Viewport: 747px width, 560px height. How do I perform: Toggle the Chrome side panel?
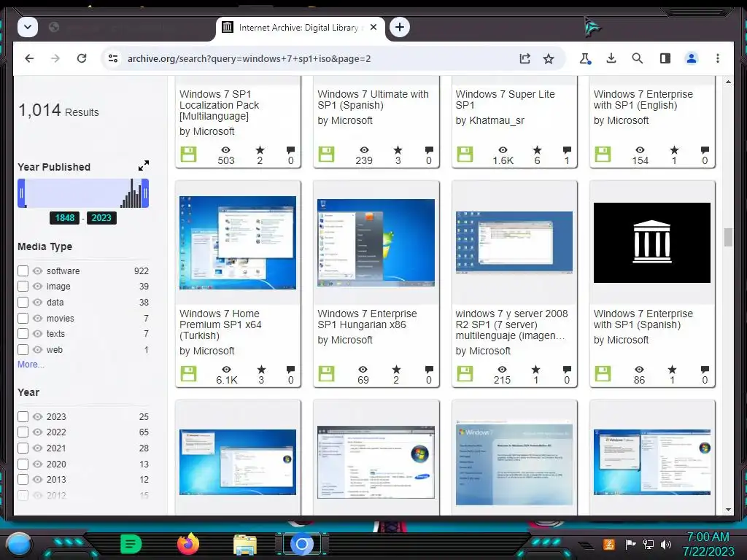click(x=665, y=58)
